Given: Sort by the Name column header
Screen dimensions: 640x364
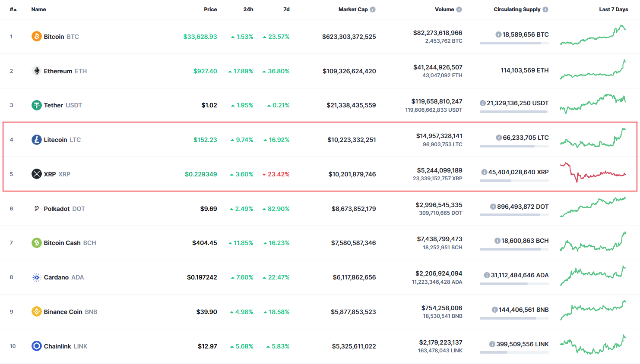Looking at the screenshot, I should [38, 9].
